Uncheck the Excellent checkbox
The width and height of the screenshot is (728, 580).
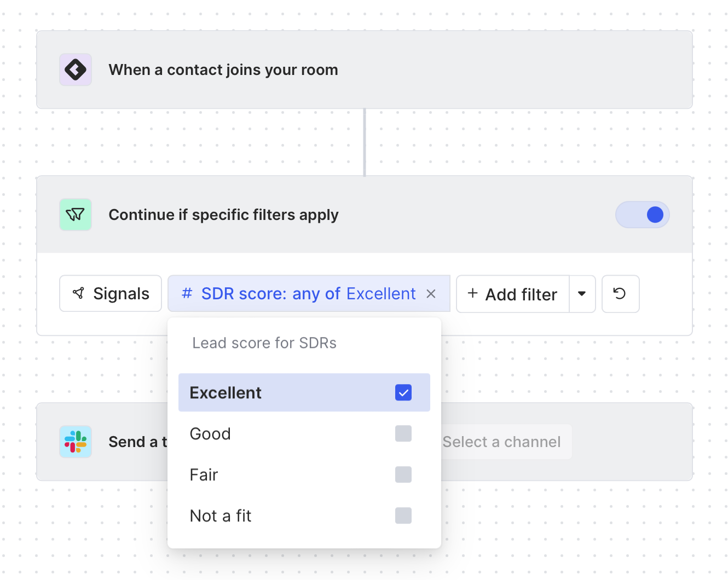click(x=403, y=392)
